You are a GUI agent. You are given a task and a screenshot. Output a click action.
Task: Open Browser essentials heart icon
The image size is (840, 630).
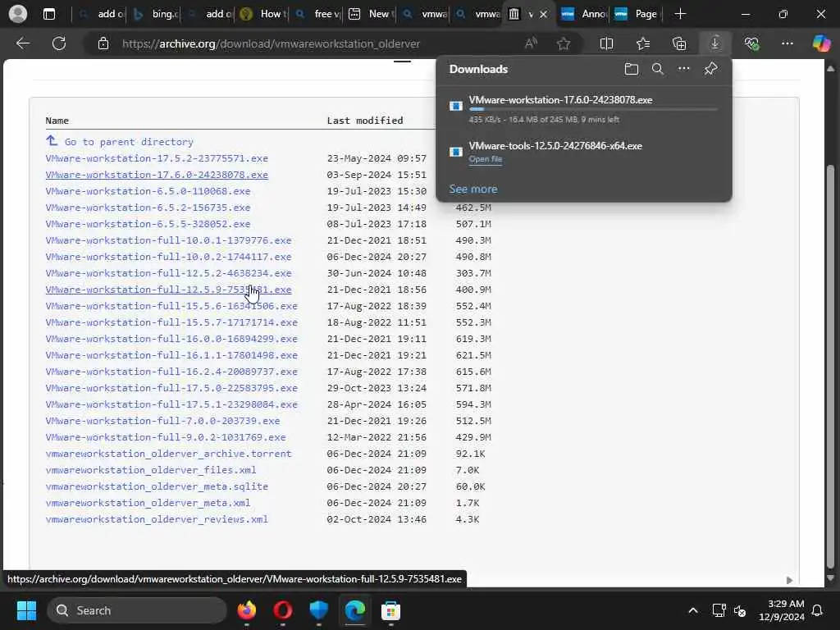pos(751,43)
